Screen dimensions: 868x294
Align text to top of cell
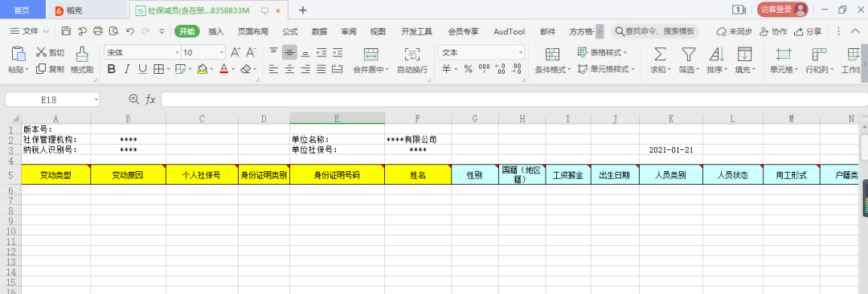[273, 52]
